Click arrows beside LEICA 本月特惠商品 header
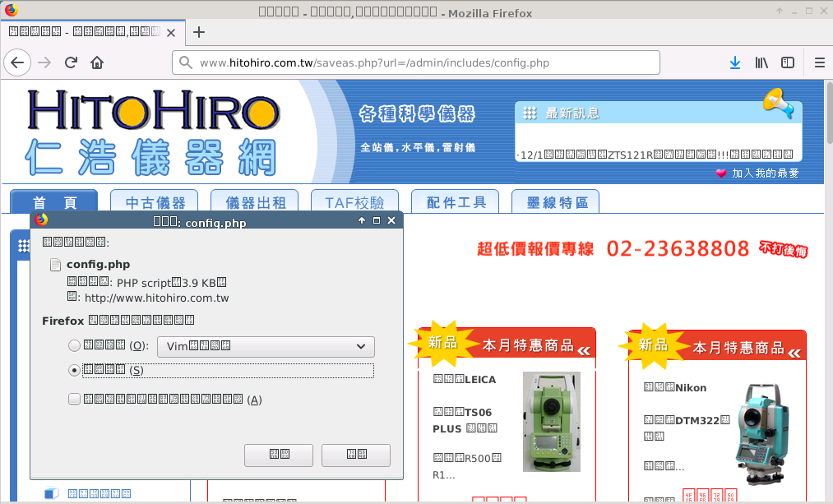 click(x=584, y=350)
